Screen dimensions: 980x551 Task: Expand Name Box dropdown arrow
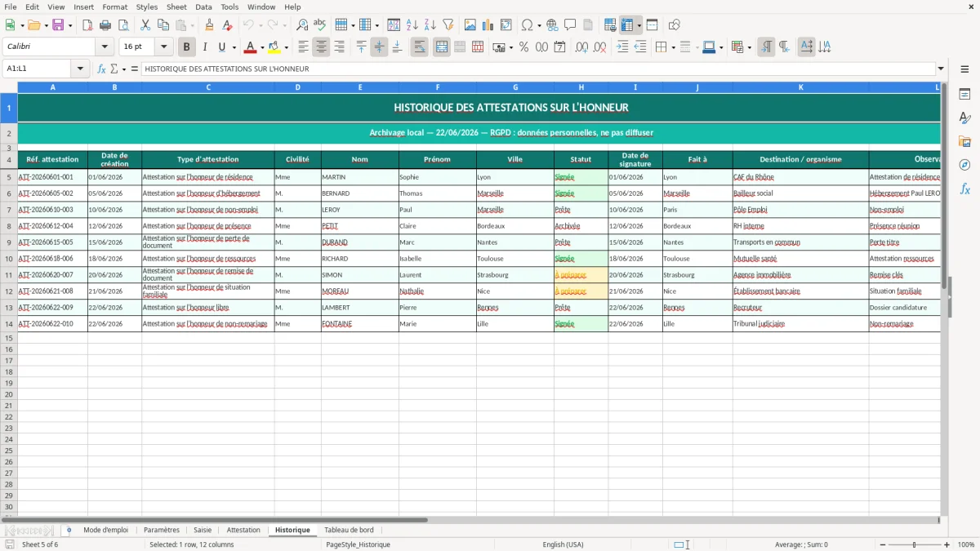tap(81, 69)
